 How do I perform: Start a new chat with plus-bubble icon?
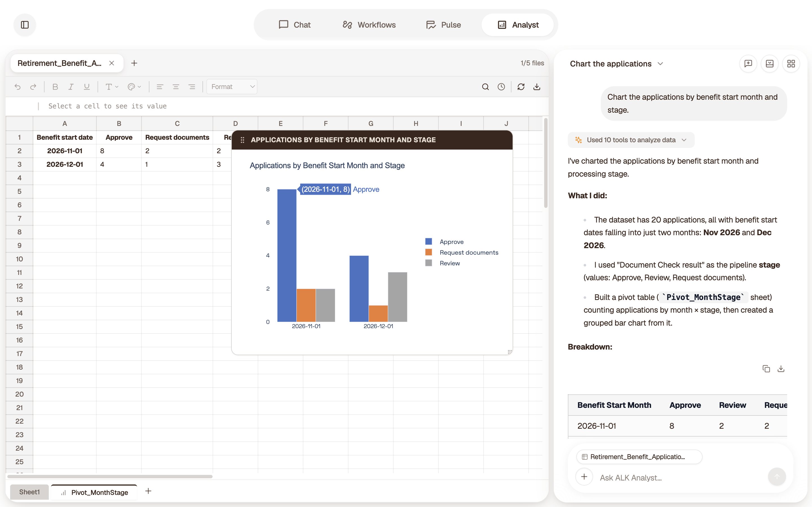coord(748,64)
